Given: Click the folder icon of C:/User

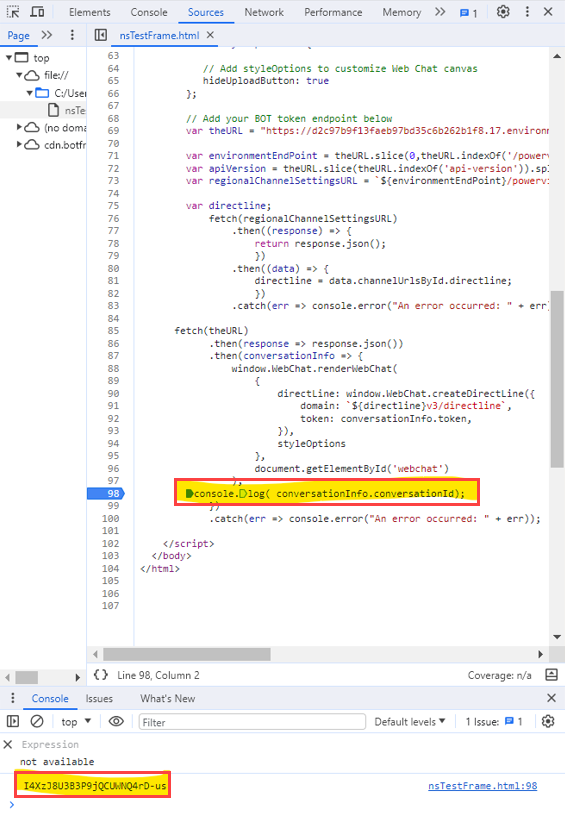Looking at the screenshot, I should [x=42, y=93].
